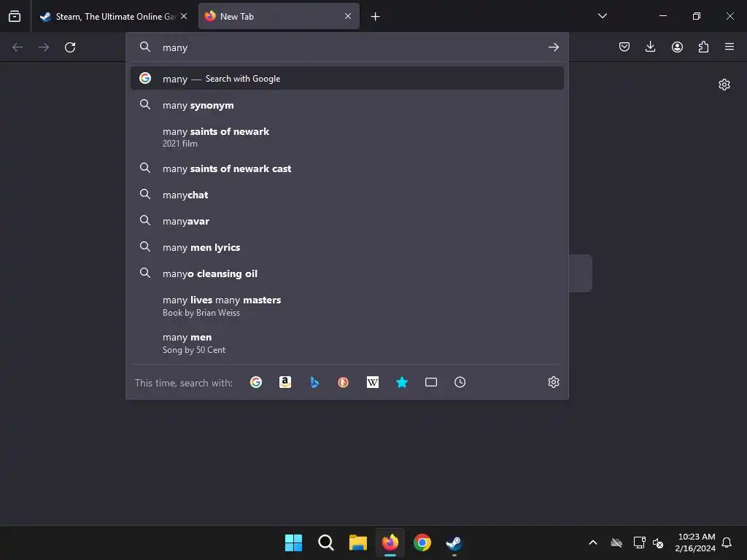Open Save to Pocket
Viewport: 747px width, 560px height.
point(624,47)
